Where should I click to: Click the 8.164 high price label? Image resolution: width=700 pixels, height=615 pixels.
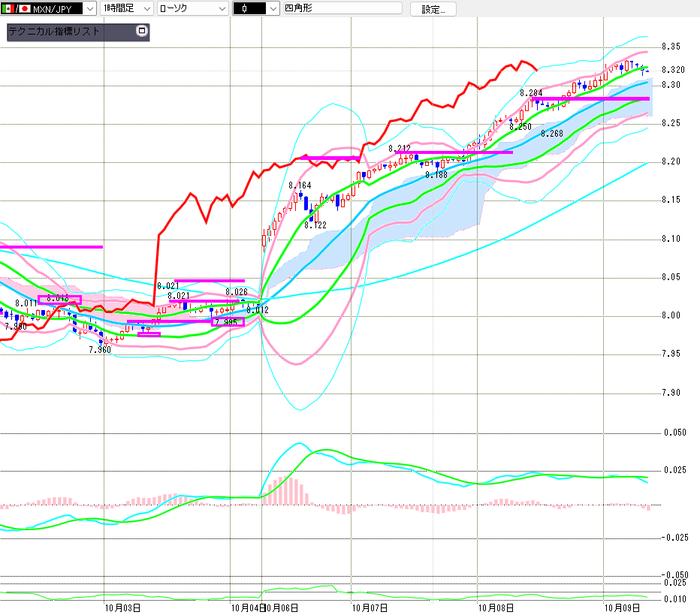(299, 185)
